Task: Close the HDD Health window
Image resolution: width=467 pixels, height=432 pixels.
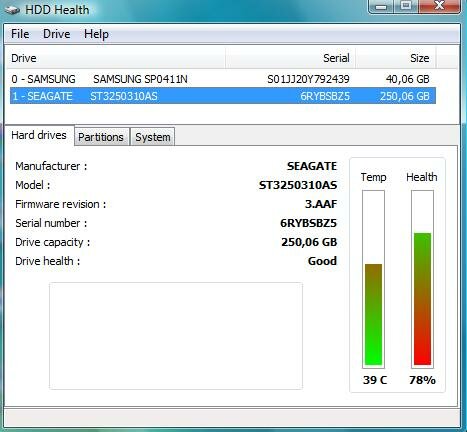Action: (439, 7)
